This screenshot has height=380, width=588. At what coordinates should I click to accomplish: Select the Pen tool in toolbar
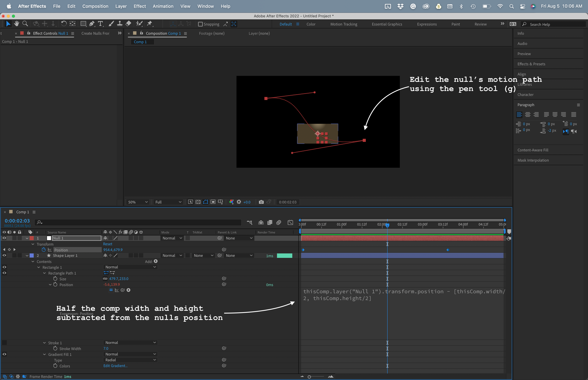(92, 24)
